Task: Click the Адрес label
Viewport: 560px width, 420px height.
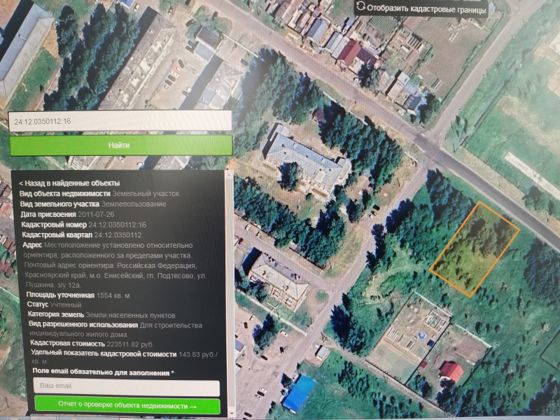Action: pyautogui.click(x=32, y=245)
